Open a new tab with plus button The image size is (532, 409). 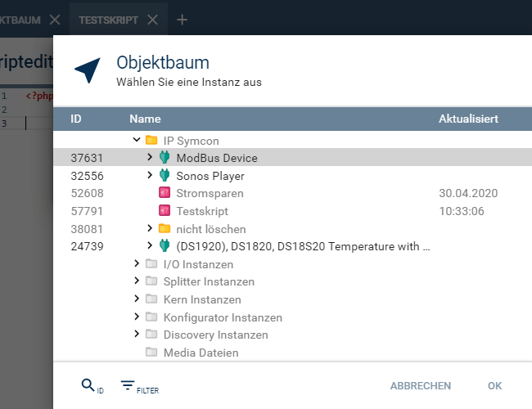click(183, 20)
